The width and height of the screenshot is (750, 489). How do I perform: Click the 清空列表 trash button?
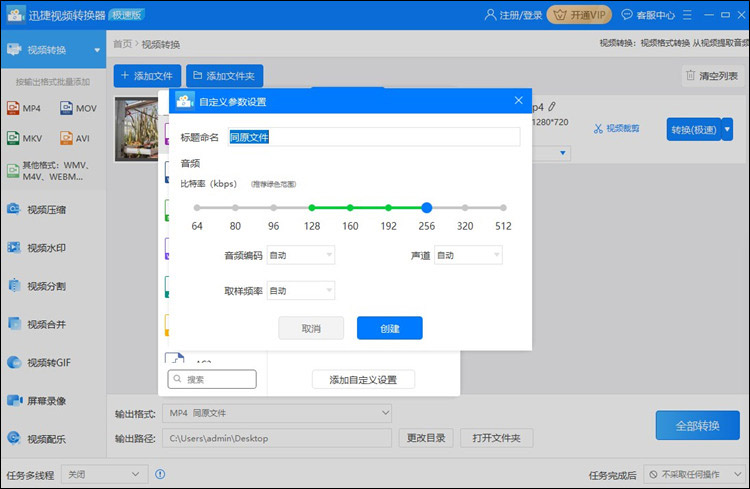pos(712,76)
